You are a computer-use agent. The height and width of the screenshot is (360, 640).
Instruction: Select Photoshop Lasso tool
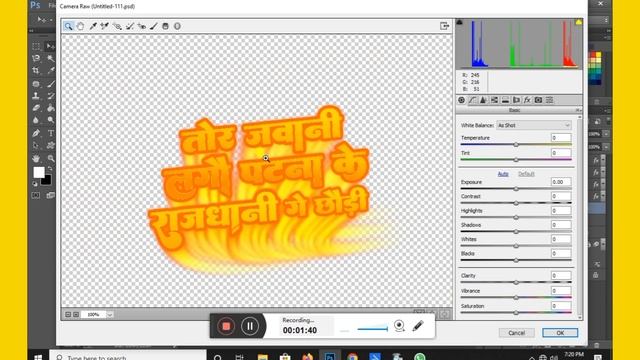click(36, 58)
